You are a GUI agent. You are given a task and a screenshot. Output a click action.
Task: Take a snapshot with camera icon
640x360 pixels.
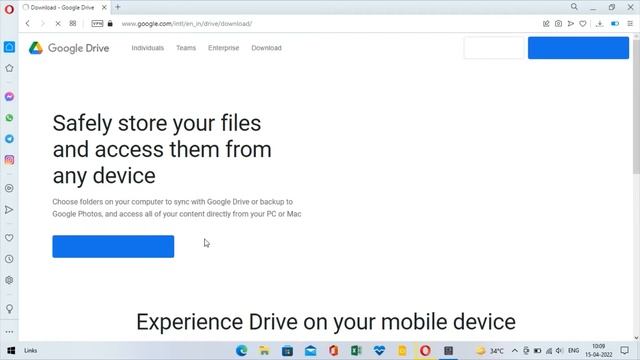point(558,24)
